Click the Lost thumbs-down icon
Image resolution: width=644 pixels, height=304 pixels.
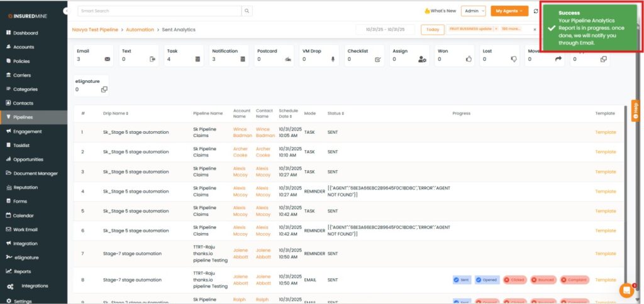(514, 59)
